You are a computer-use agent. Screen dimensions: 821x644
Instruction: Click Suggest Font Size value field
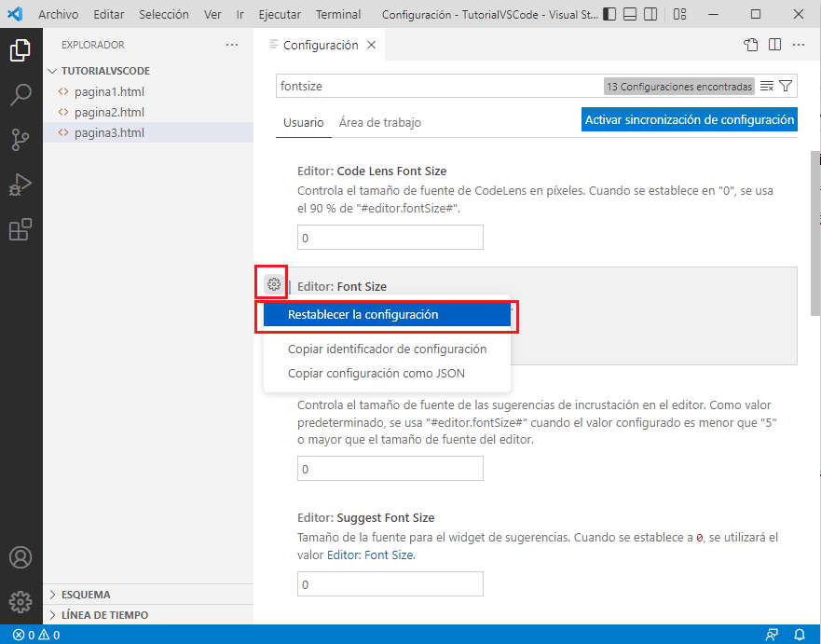pyautogui.click(x=390, y=584)
